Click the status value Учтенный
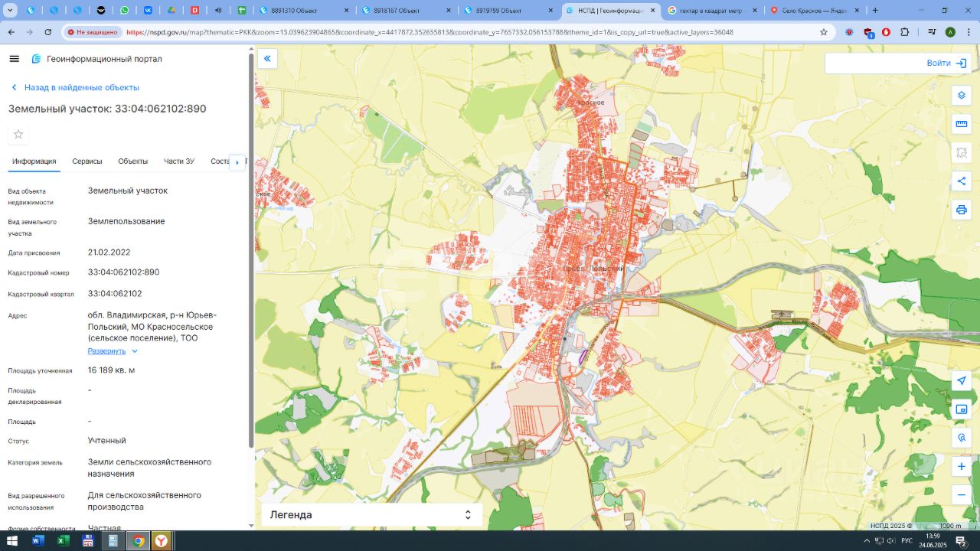 click(107, 441)
